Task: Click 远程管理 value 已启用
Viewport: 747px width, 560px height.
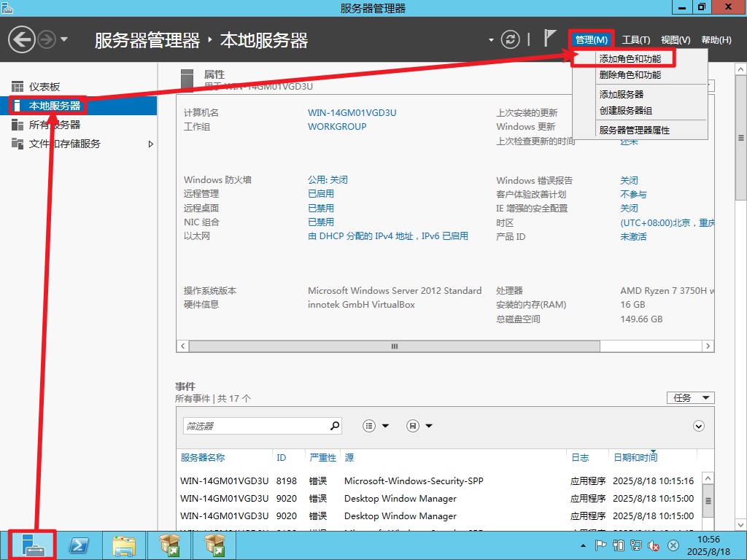Action: (x=321, y=194)
